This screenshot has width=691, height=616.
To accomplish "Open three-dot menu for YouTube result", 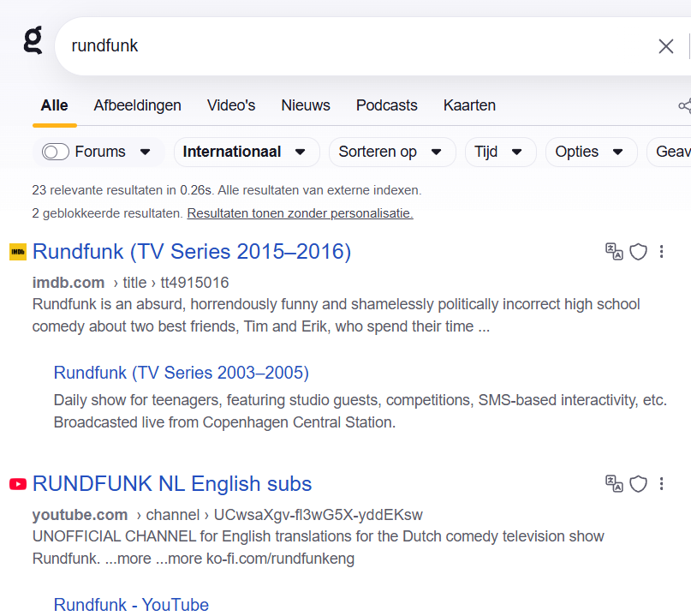I will (662, 483).
